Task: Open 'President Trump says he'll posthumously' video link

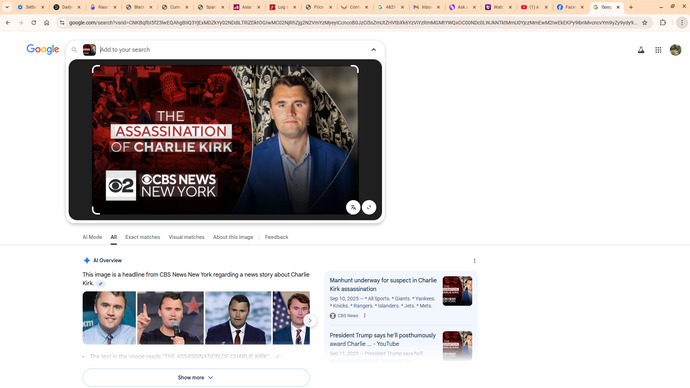Action: pyautogui.click(x=382, y=340)
